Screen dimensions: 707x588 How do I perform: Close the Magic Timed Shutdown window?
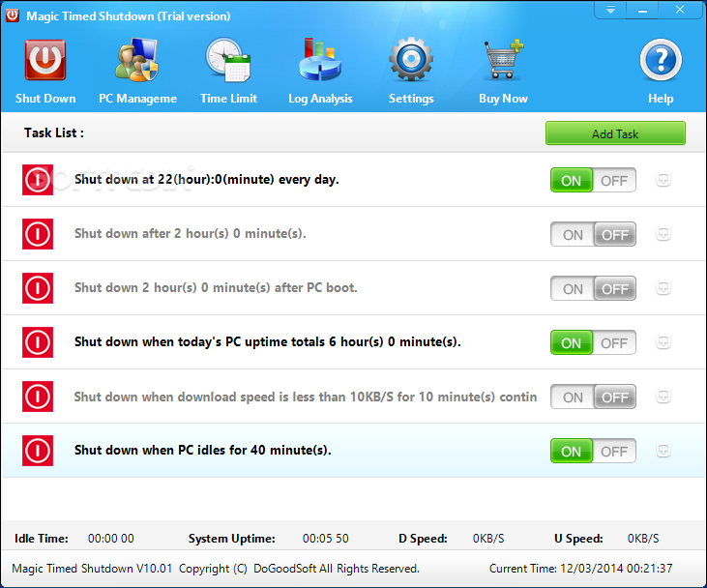point(680,10)
